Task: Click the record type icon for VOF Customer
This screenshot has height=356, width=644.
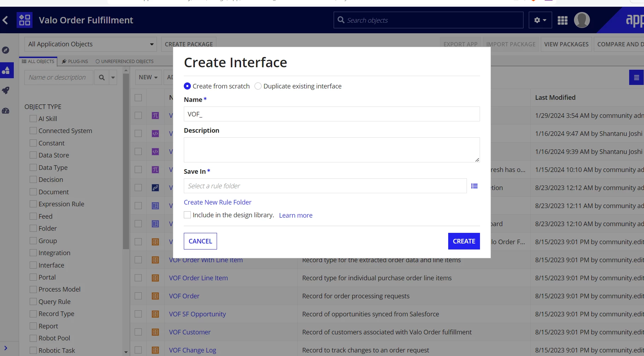Action: tap(155, 332)
